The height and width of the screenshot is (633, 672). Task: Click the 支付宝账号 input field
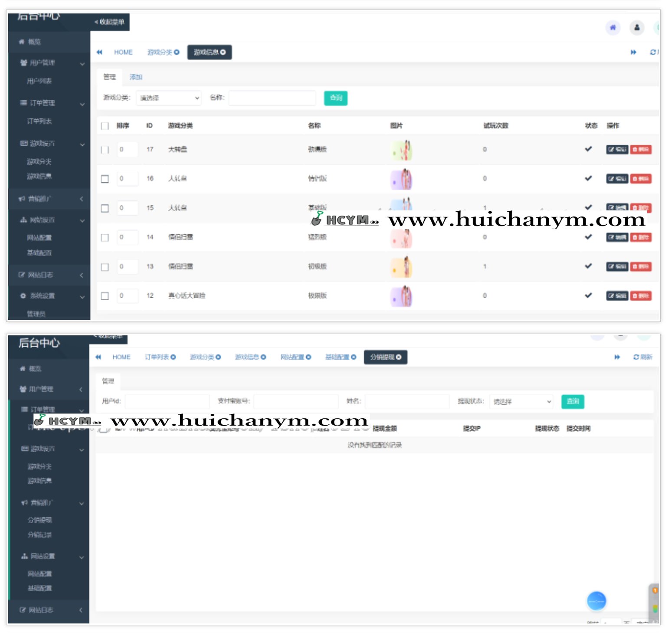(x=295, y=401)
